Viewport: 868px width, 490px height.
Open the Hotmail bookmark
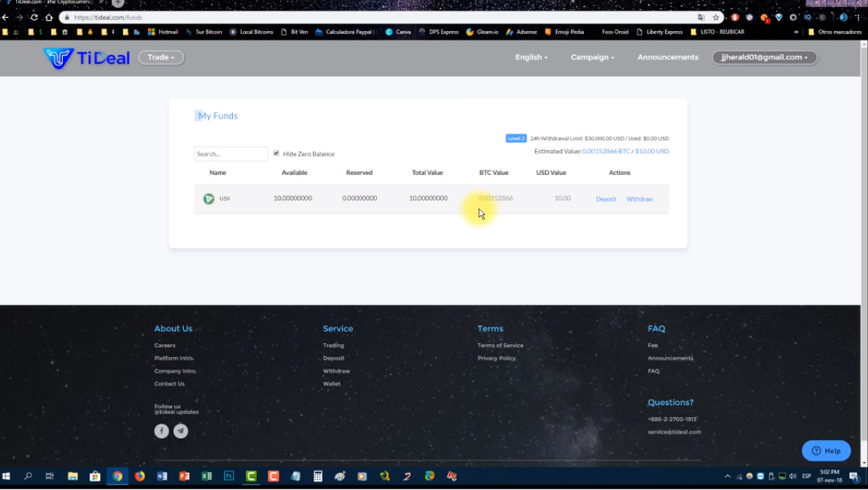pyautogui.click(x=163, y=32)
